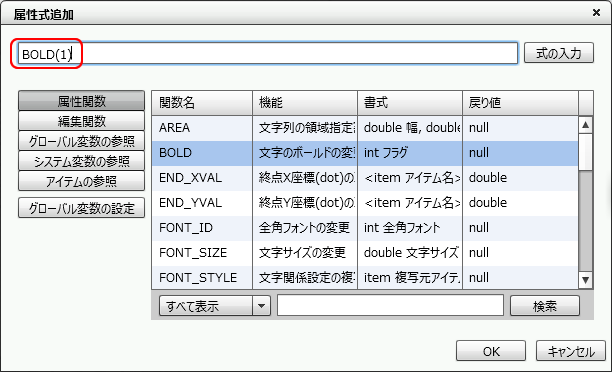The width and height of the screenshot is (612, 372).
Task: Open the すべて表示 filter dropdown
Action: pyautogui.click(x=214, y=306)
